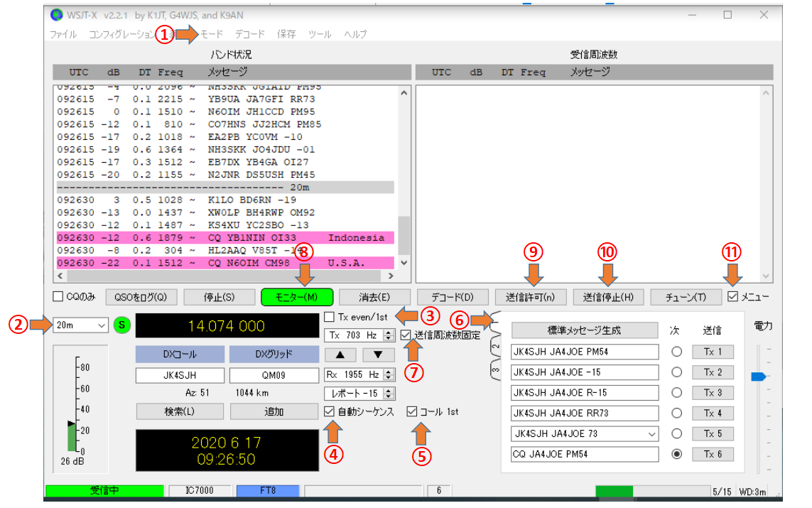Viewport: 812px width, 508px height.
Task: Toggle the Tx even/1st checkbox
Action: 330,317
